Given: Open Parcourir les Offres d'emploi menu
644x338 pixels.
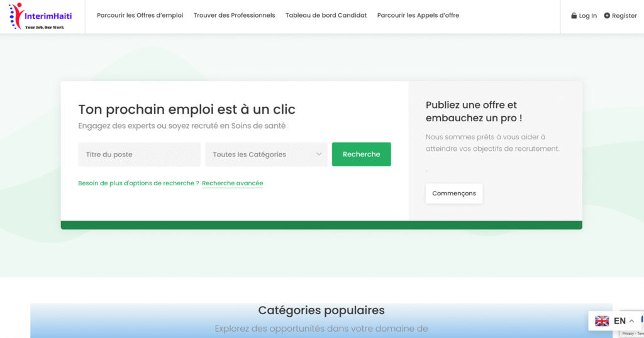Looking at the screenshot, I should coord(140,16).
